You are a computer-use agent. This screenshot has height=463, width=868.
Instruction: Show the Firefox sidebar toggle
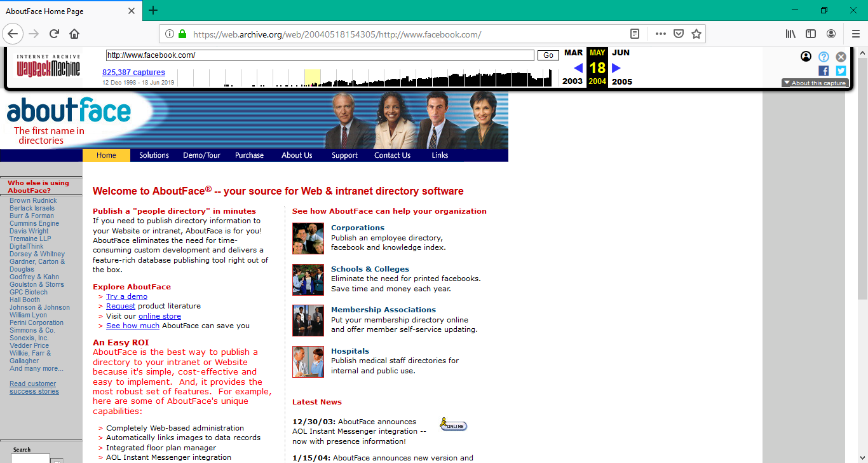[x=811, y=34]
